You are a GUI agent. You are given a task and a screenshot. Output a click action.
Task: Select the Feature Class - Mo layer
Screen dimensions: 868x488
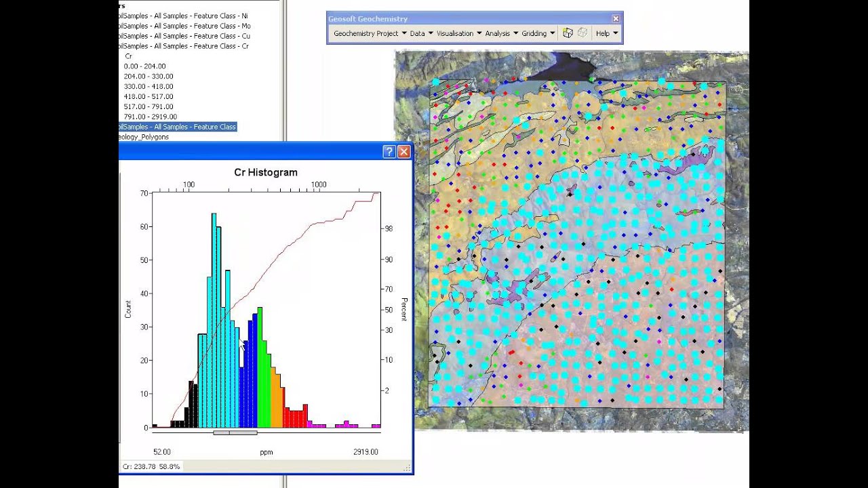(184, 26)
